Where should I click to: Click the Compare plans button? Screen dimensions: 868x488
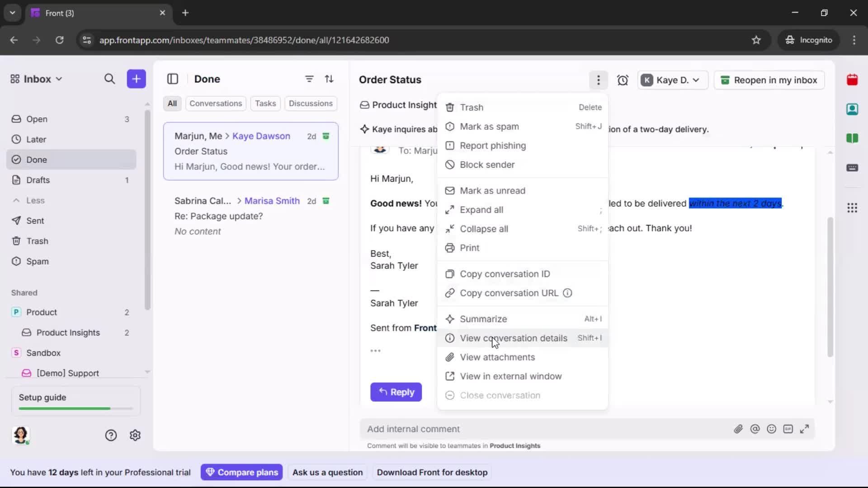click(241, 472)
